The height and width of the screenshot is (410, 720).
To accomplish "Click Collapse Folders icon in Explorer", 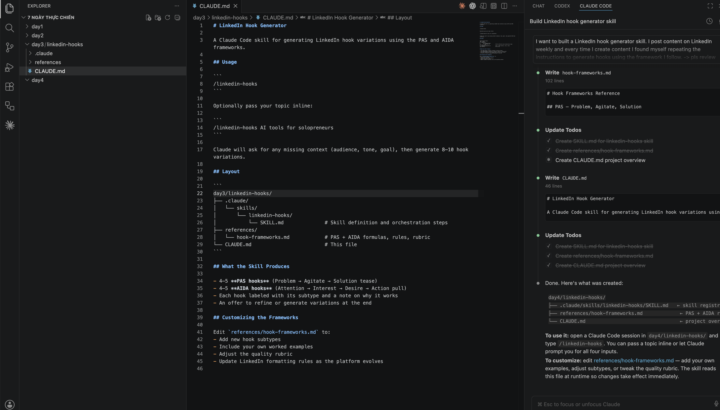I will (177, 17).
